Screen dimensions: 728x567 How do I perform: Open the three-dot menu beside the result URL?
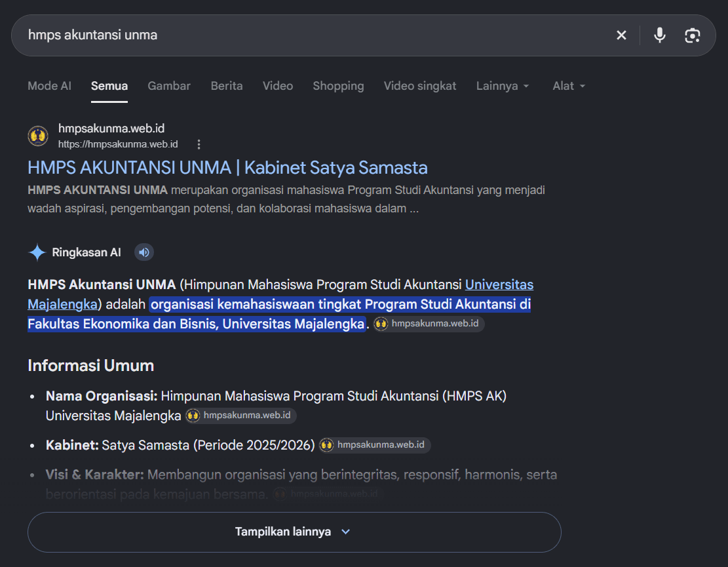[x=199, y=144]
